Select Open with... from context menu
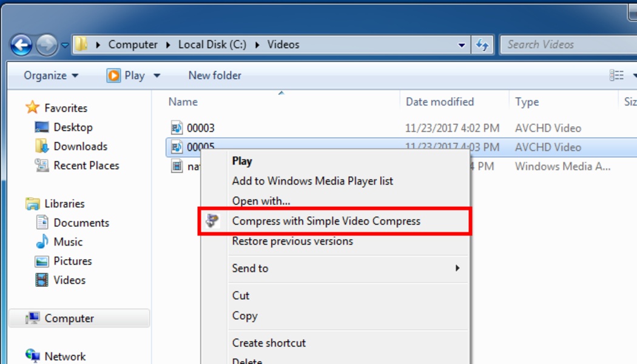Screen dimensions: 637x364 point(261,201)
